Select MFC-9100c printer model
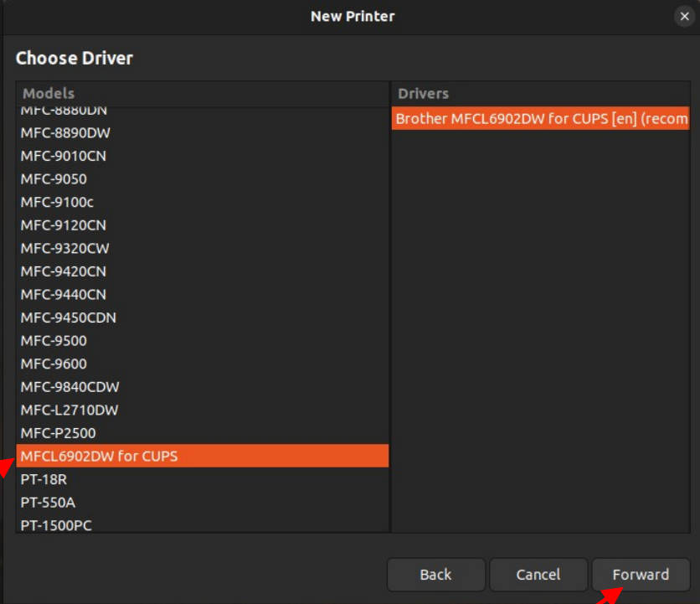 (x=57, y=202)
